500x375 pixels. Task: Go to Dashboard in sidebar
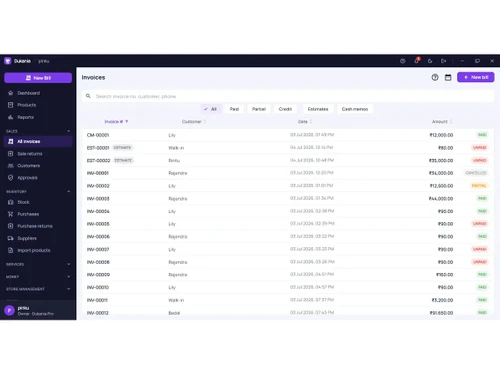point(38,93)
